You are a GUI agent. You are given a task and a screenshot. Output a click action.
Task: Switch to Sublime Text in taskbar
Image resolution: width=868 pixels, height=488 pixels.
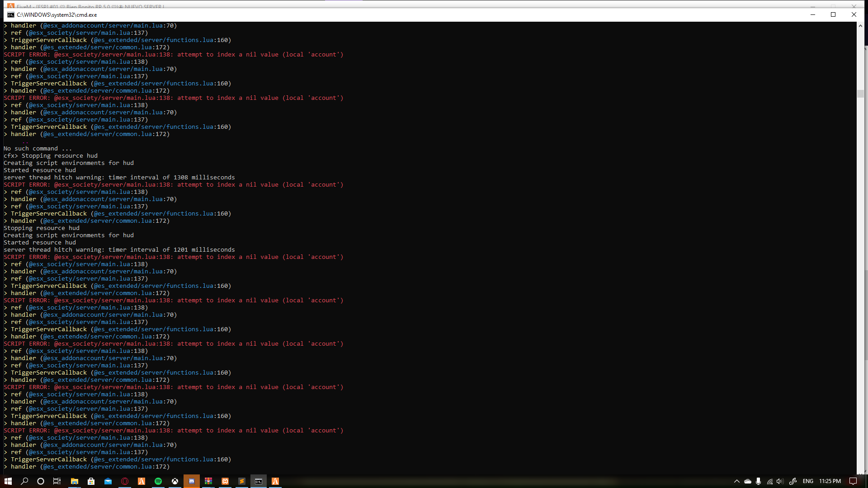pos(242,481)
